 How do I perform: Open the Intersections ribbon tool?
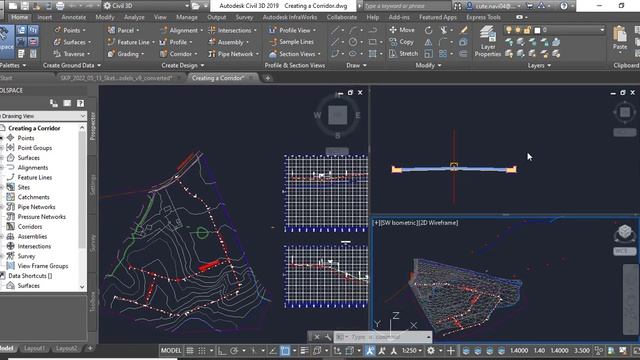pos(232,30)
